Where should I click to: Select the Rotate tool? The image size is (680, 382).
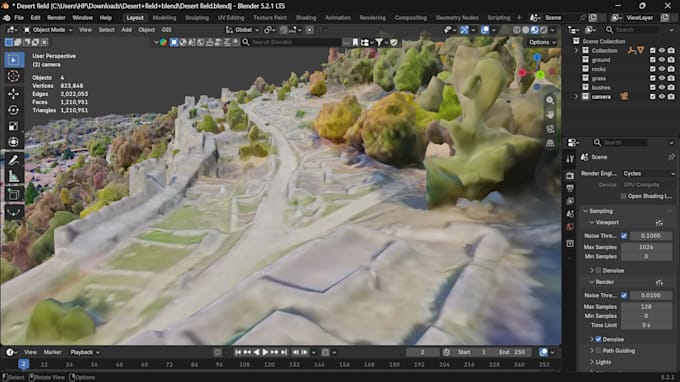[x=13, y=110]
